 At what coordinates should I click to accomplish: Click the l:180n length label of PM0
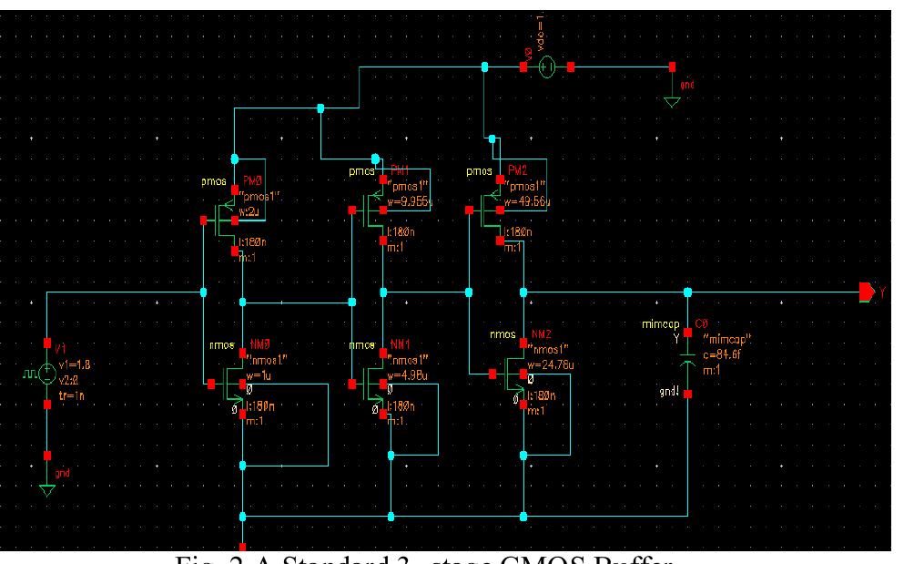(x=252, y=241)
